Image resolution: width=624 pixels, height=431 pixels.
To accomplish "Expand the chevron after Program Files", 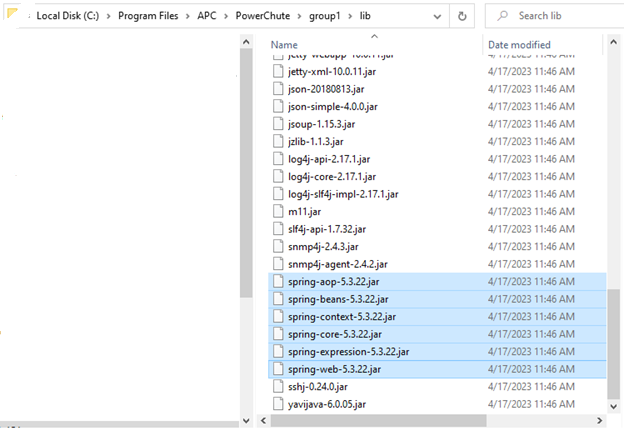I will tap(187, 16).
